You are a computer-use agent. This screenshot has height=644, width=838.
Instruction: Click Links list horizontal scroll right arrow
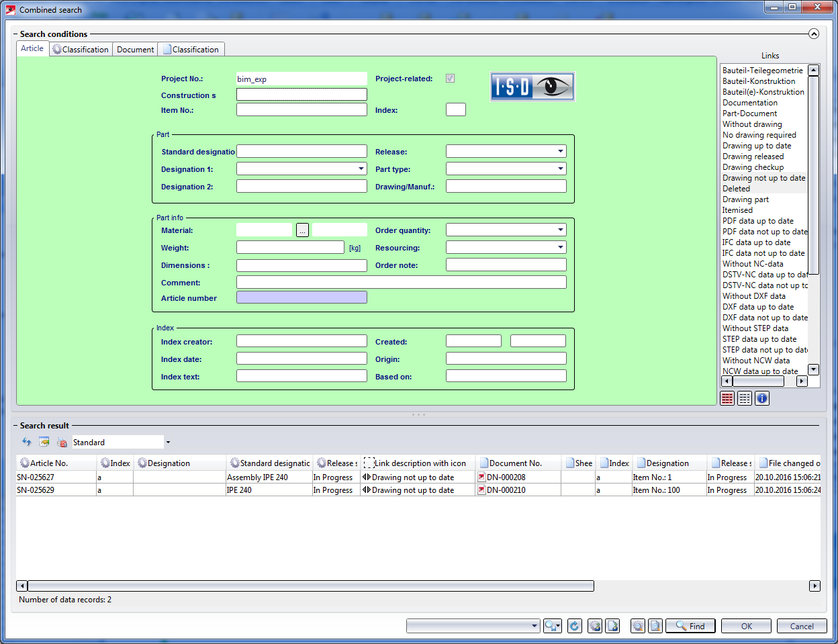point(802,381)
